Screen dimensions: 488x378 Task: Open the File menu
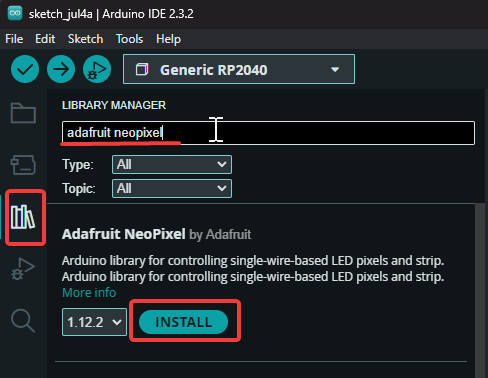(x=14, y=39)
